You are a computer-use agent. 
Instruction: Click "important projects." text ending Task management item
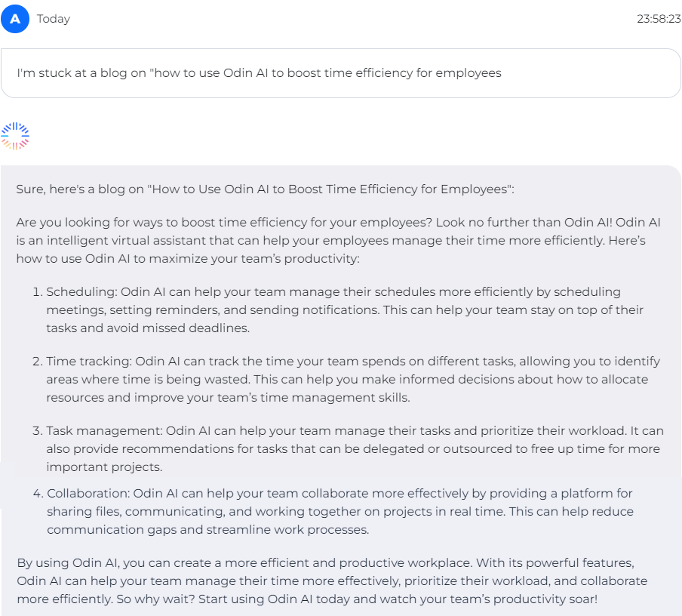94,467
